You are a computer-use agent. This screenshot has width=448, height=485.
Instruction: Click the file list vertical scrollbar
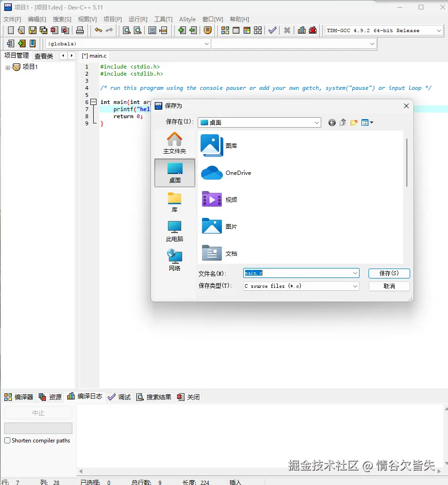pyautogui.click(x=406, y=163)
